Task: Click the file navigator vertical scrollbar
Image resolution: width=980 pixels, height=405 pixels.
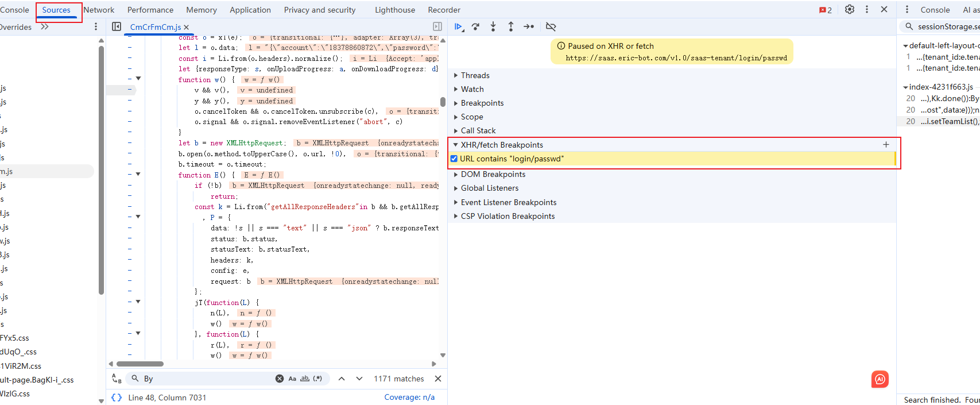Action: pyautogui.click(x=101, y=169)
